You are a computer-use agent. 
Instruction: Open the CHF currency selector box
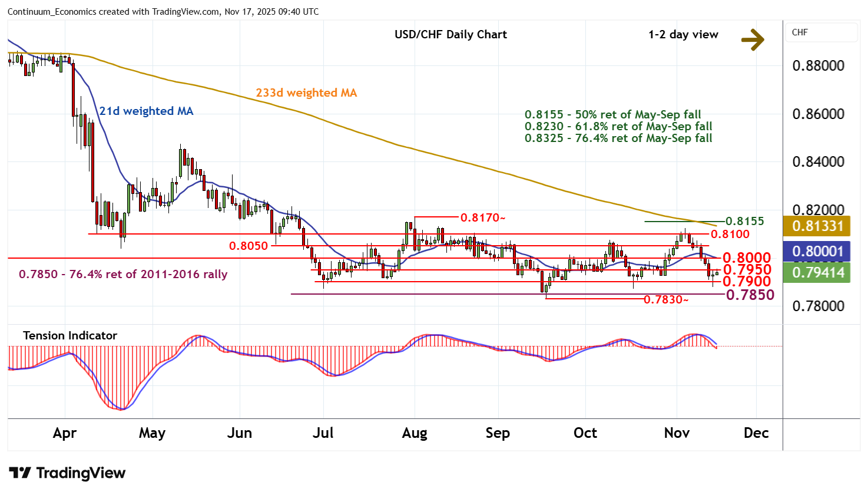point(821,32)
